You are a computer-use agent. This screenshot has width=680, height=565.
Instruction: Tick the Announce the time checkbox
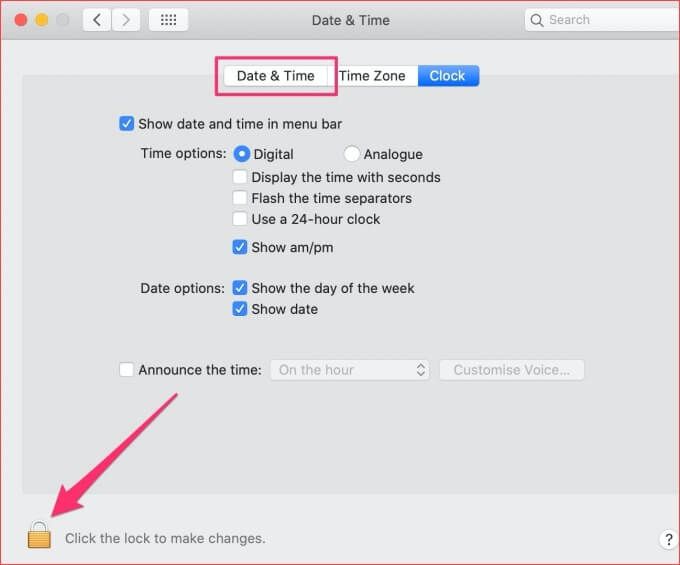[126, 369]
